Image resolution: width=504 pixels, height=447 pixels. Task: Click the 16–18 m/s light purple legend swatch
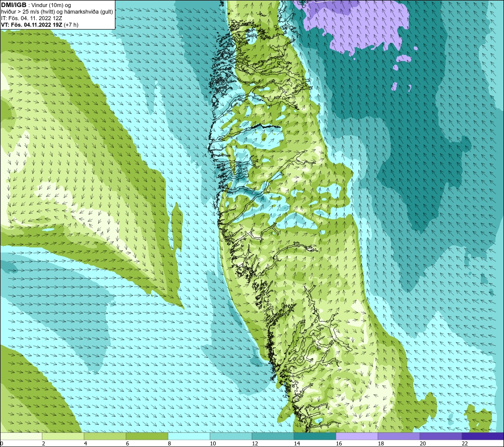357,436
